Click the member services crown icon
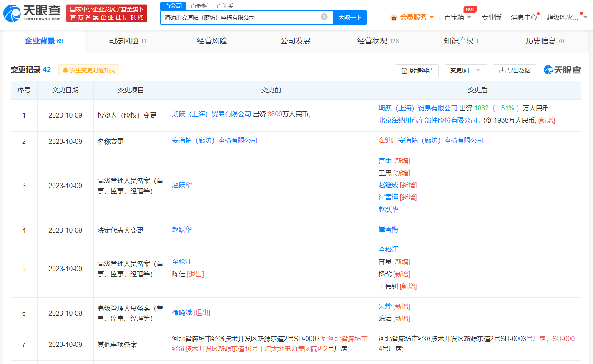 tap(394, 18)
